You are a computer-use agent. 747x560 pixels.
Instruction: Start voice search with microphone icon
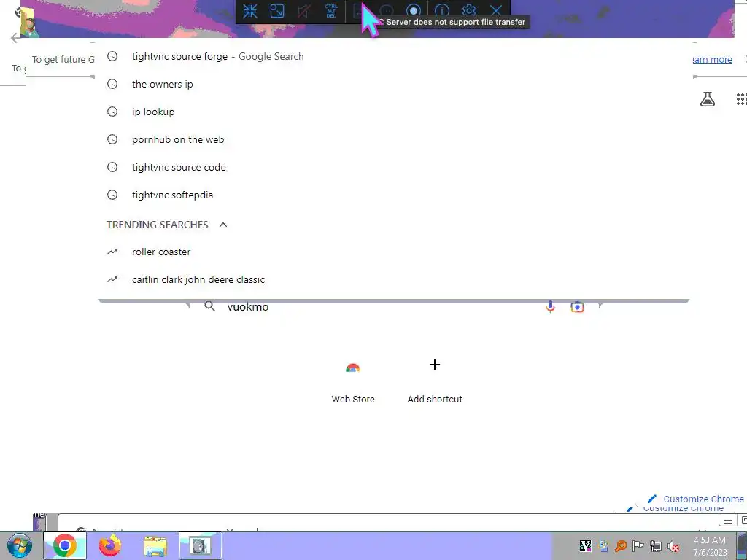tap(550, 307)
